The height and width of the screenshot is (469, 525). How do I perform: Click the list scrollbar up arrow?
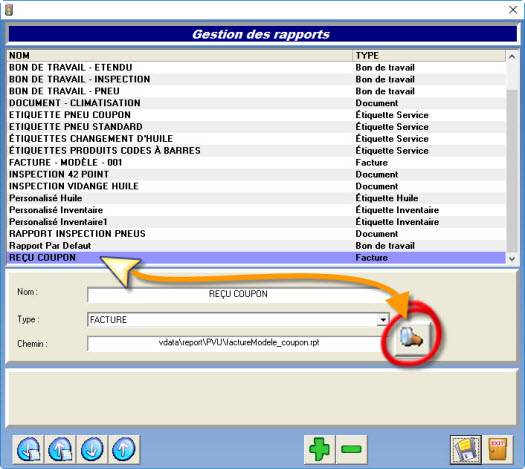(x=512, y=57)
